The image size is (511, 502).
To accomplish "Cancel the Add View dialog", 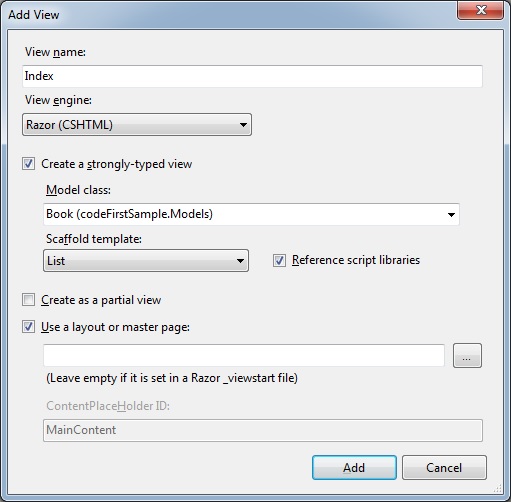I will click(444, 468).
